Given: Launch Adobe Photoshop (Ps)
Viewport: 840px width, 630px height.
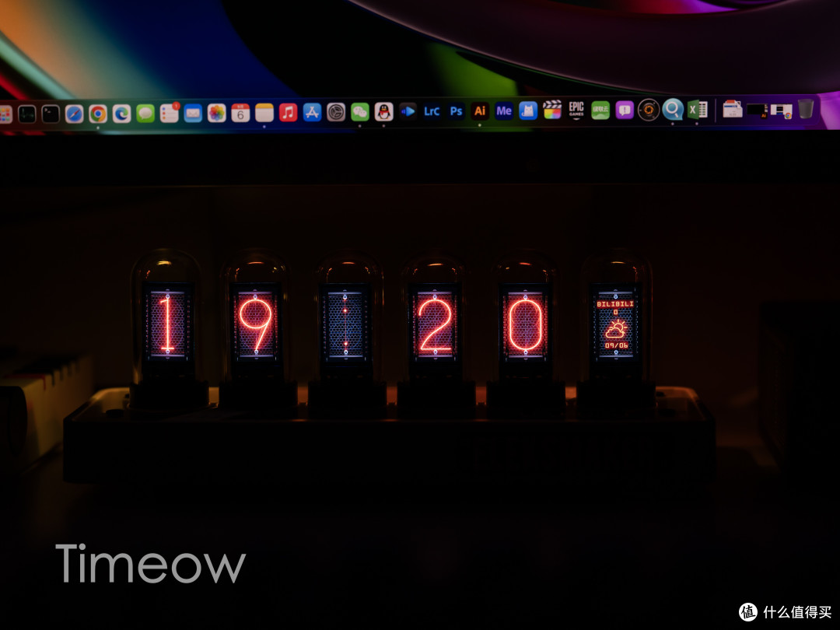Looking at the screenshot, I should point(456,111).
